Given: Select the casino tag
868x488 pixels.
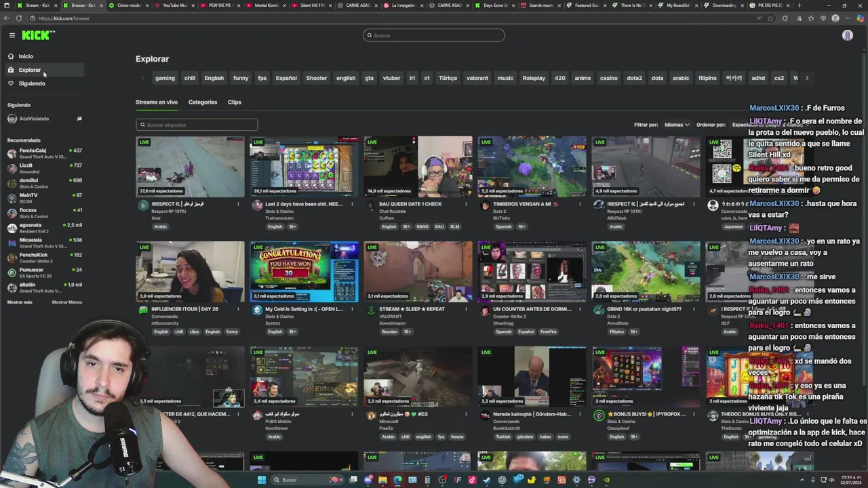Looking at the screenshot, I should (x=609, y=78).
